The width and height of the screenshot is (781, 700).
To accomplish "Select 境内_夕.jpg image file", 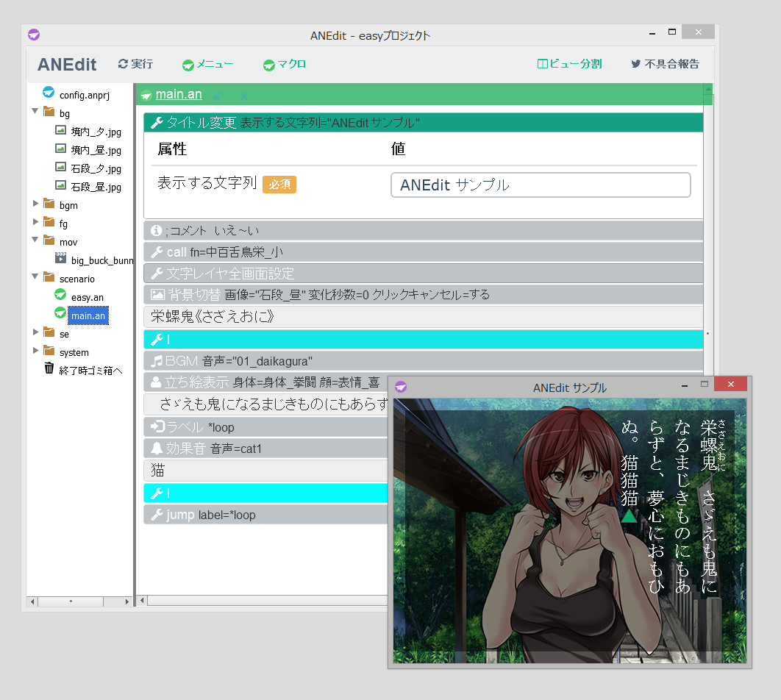I will click(x=96, y=132).
